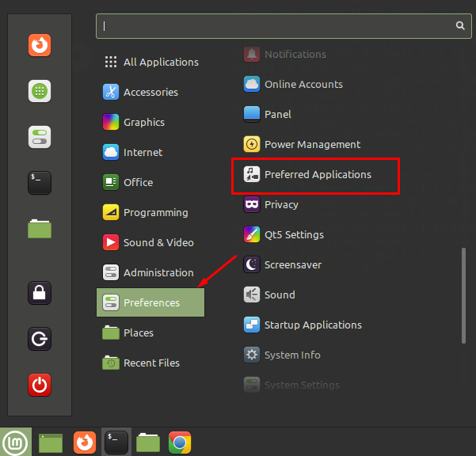476x456 pixels.
Task: Click the Qt5 Settings paintbrush icon
Action: pyautogui.click(x=252, y=234)
